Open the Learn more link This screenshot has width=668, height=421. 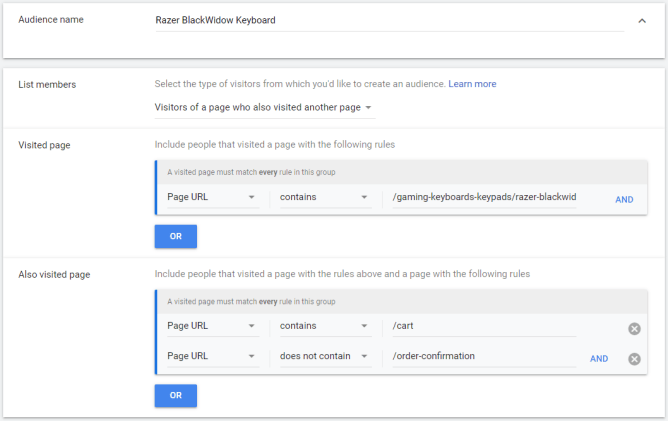click(472, 84)
